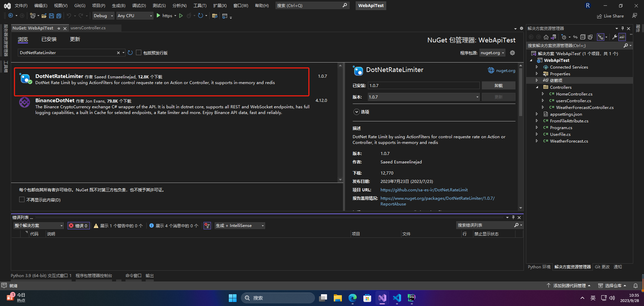Pin the Solution Explorer panel
The height and width of the screenshot is (306, 644).
622,29
